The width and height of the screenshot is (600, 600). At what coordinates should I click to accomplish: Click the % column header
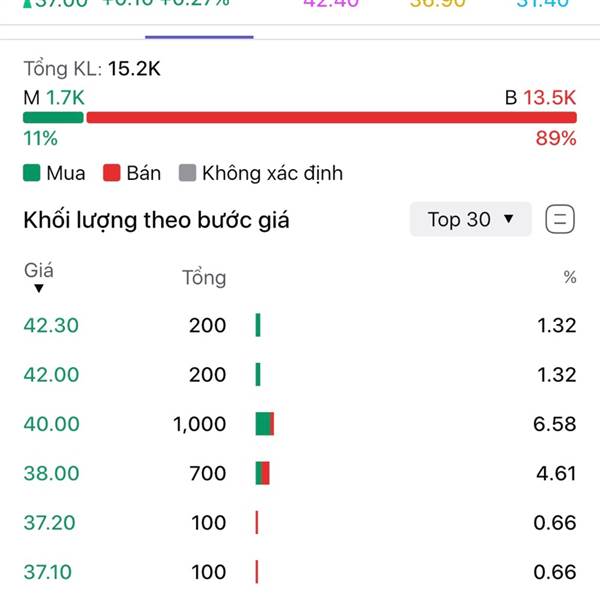click(570, 278)
